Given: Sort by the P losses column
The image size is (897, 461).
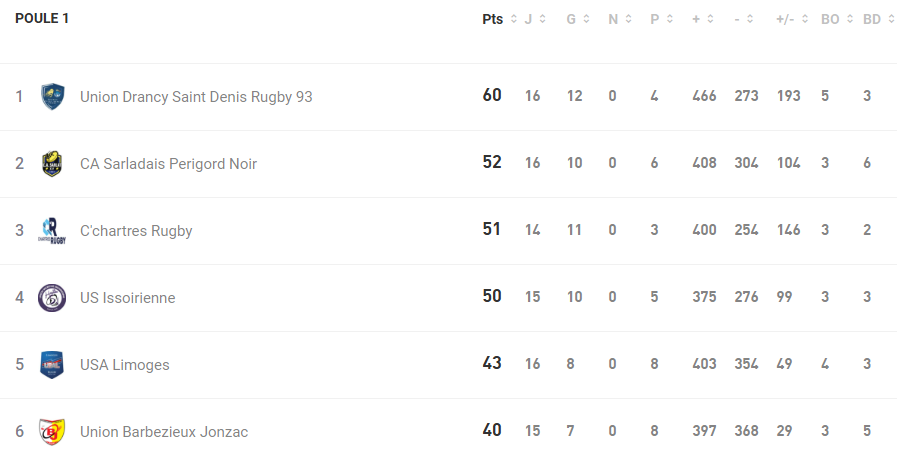Looking at the screenshot, I should pyautogui.click(x=669, y=19).
